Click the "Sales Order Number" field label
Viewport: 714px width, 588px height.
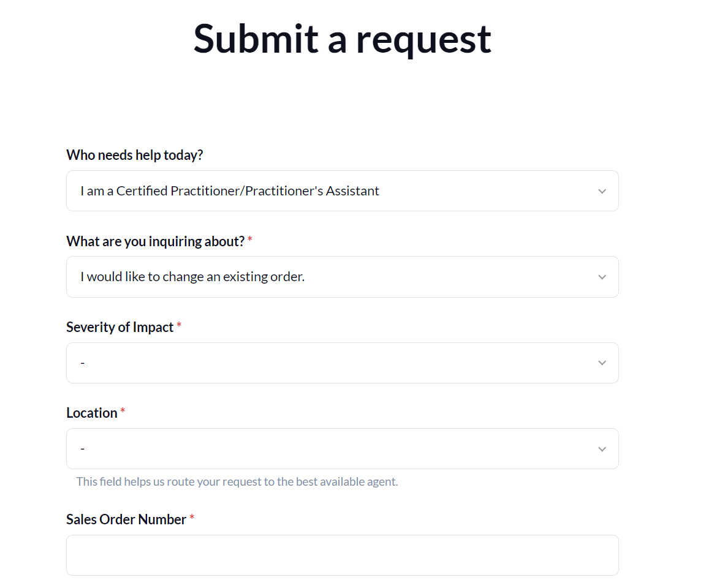(x=126, y=519)
